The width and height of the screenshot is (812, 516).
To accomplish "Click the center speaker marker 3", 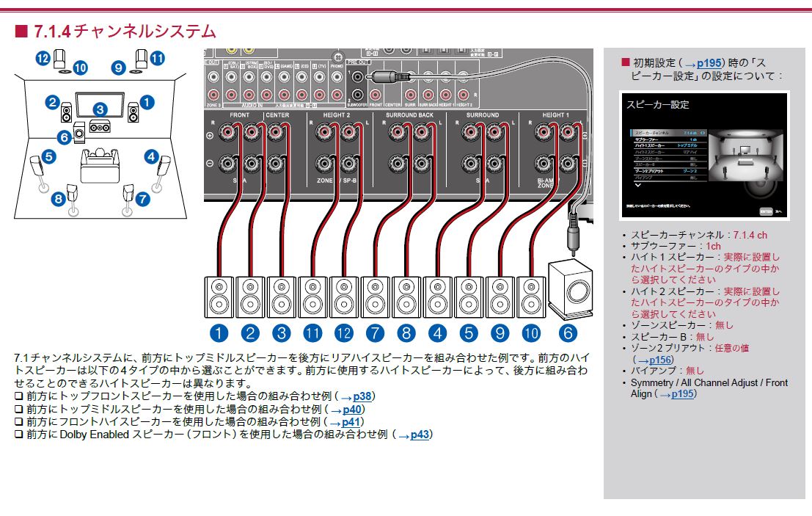I will [99, 109].
